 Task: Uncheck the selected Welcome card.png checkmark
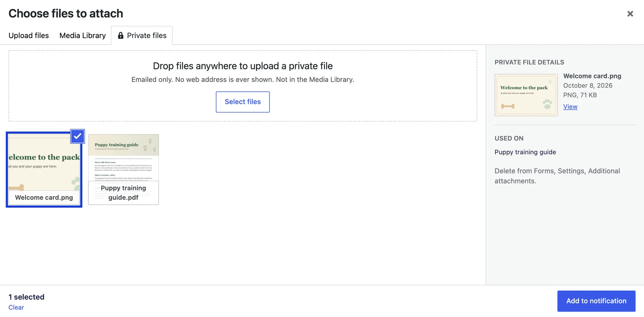tap(78, 136)
